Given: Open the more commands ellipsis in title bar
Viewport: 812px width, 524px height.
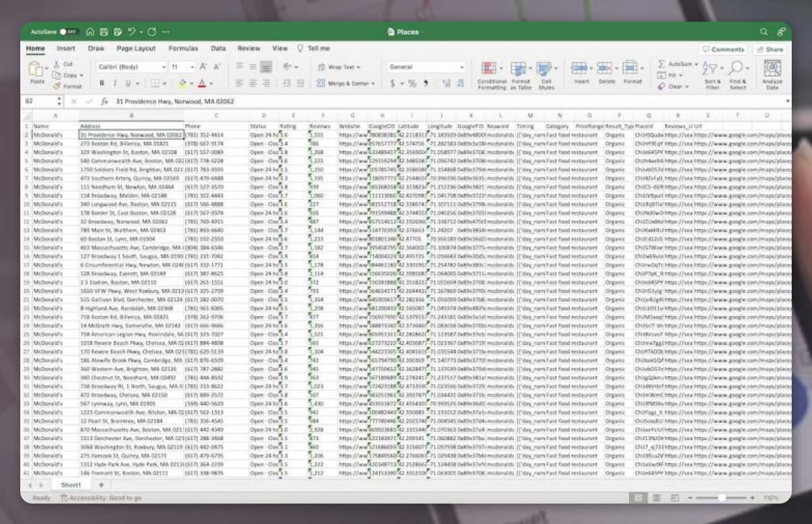Looking at the screenshot, I should coord(166,32).
